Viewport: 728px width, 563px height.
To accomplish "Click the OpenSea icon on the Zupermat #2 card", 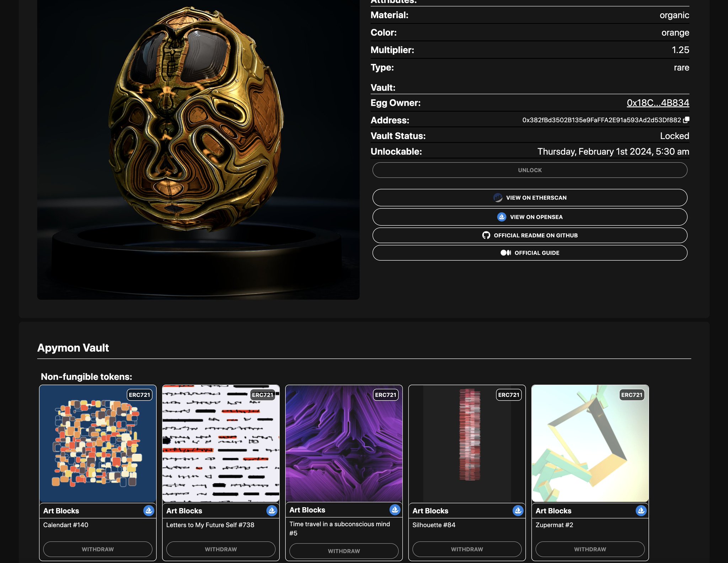I will point(642,511).
